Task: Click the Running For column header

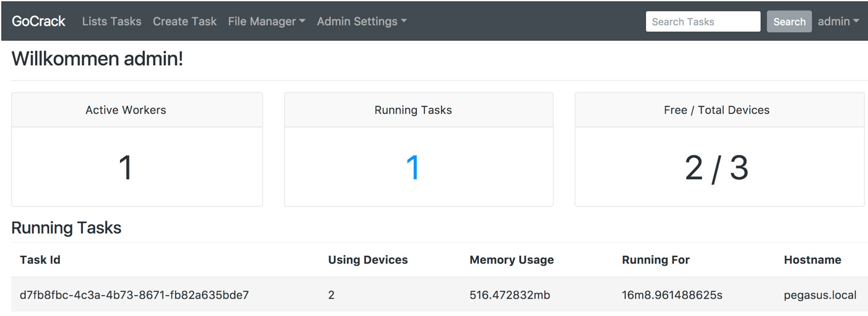Action: 655,260
